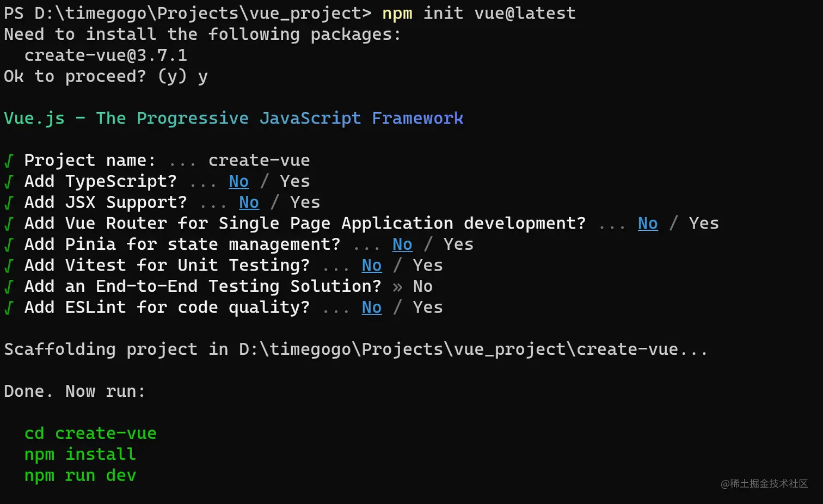Select 'Yes' for Add TypeScript
823x504 pixels.
(295, 181)
